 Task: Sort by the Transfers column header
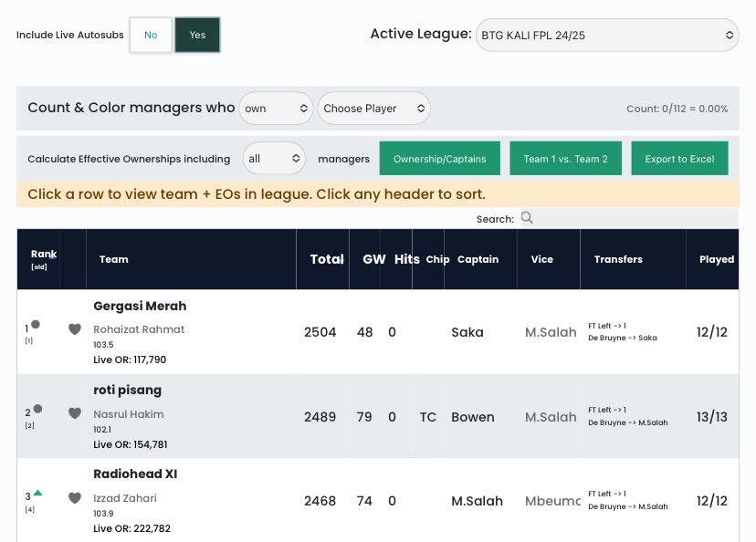tap(633, 259)
